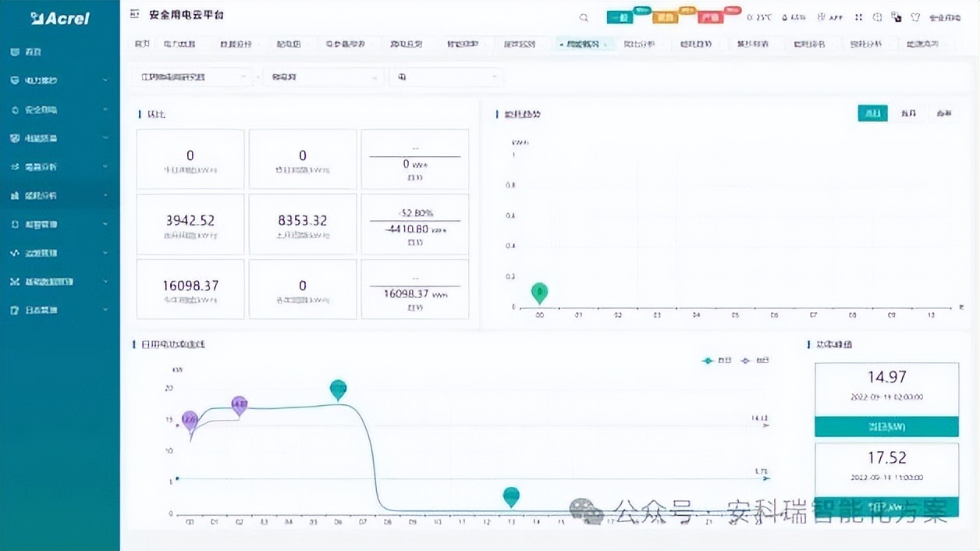Click the temperature weather icon in header

coord(750,17)
